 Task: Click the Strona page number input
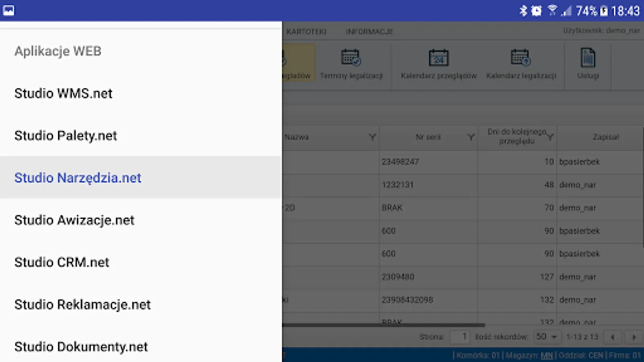tap(459, 337)
